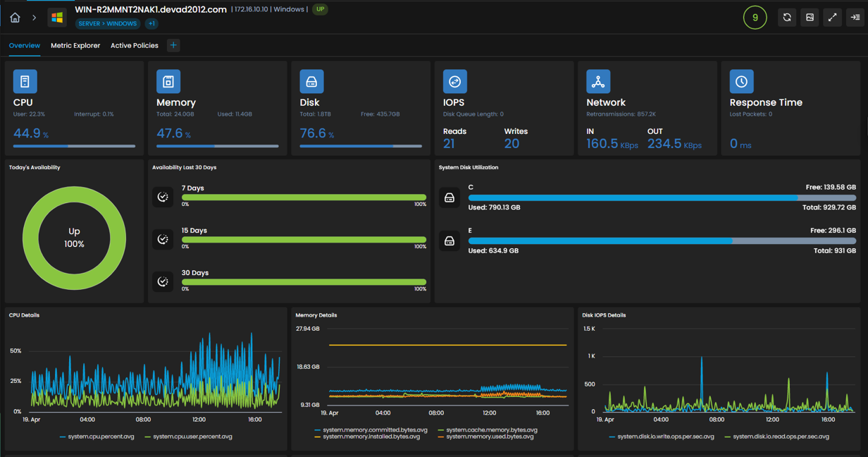The image size is (868, 457).
Task: Click the CPU widget icon
Action: (x=25, y=82)
